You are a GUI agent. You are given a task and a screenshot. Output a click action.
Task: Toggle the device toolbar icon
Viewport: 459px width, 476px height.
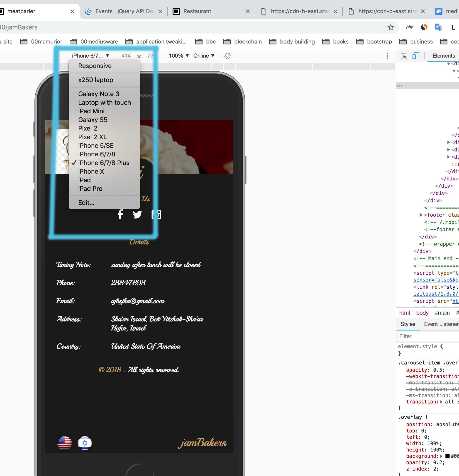point(416,56)
